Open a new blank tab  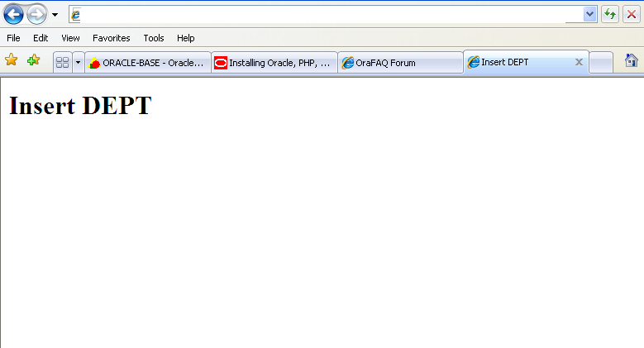coord(601,63)
